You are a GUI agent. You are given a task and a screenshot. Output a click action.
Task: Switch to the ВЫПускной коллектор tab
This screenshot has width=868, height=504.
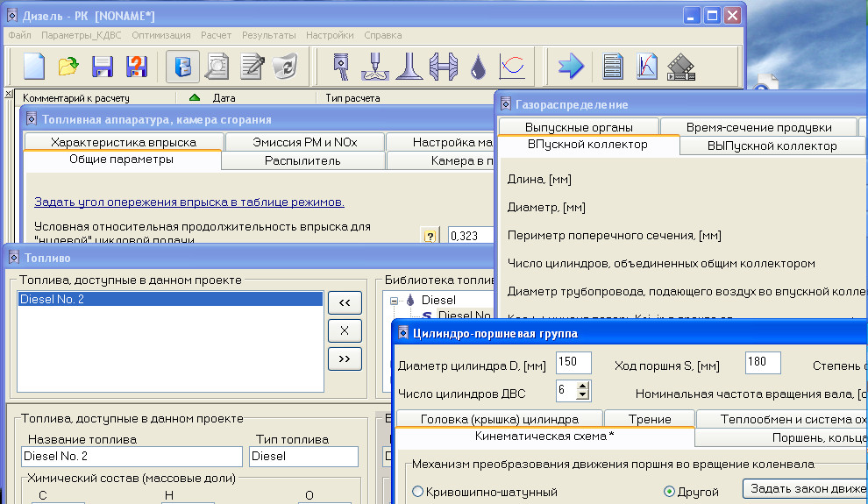coord(772,146)
